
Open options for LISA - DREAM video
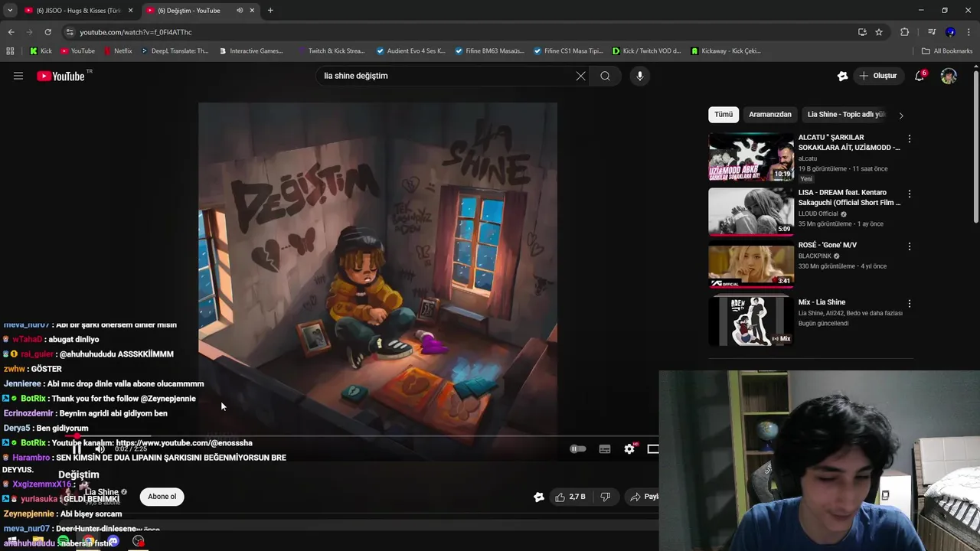point(910,194)
